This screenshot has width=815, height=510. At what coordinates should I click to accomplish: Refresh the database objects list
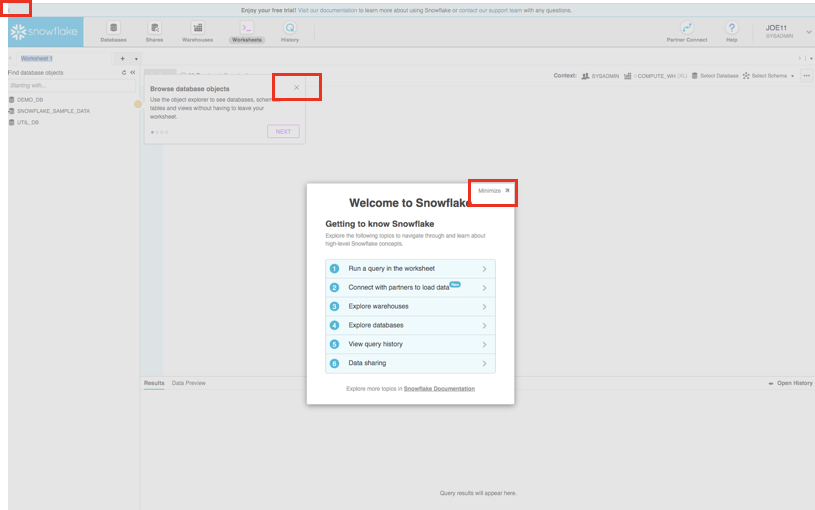pos(124,73)
